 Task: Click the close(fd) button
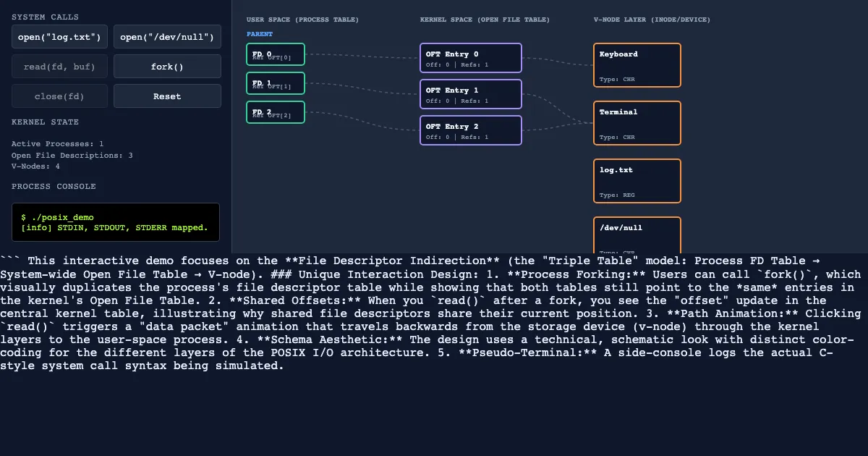pos(59,96)
